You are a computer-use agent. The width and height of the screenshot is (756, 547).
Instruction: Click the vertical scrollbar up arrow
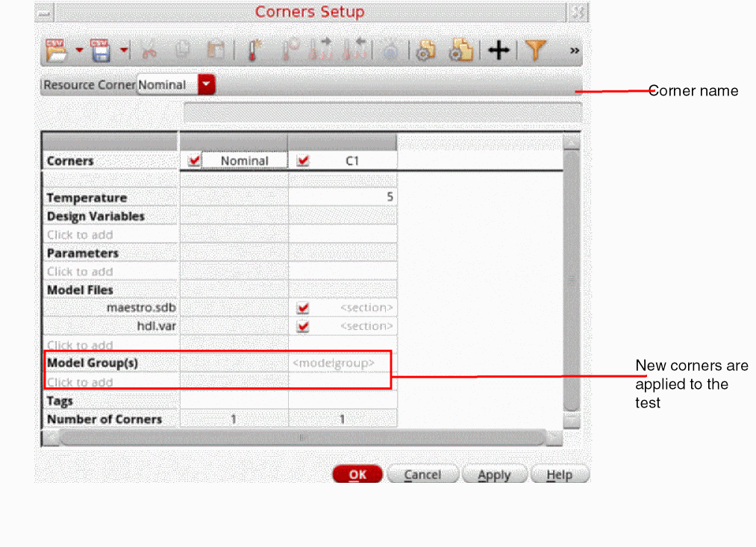(572, 143)
